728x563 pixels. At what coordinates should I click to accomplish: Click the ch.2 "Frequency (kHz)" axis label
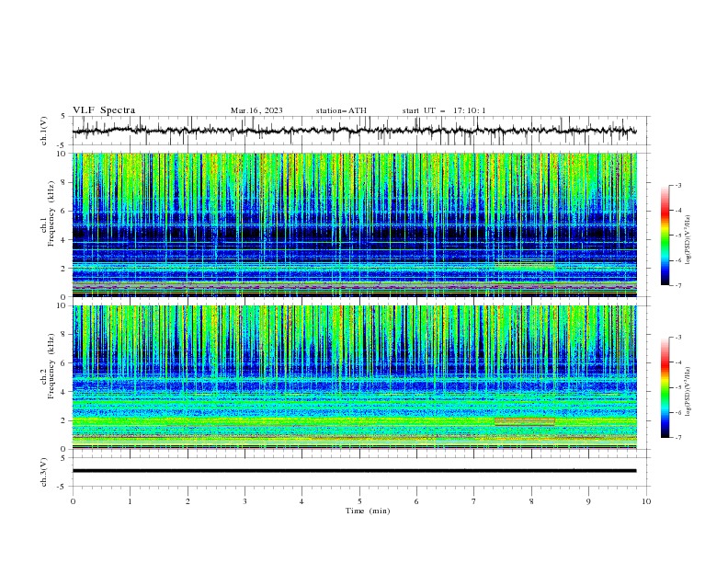[x=51, y=366]
